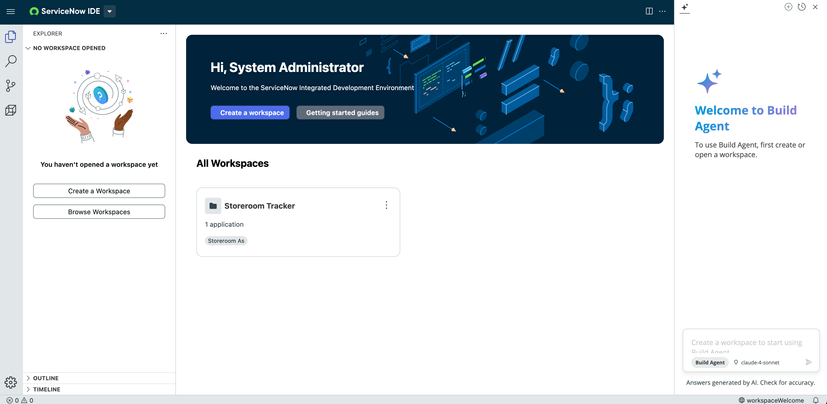Start a new Build Agent chat
The height and width of the screenshot is (404, 827).
click(788, 7)
